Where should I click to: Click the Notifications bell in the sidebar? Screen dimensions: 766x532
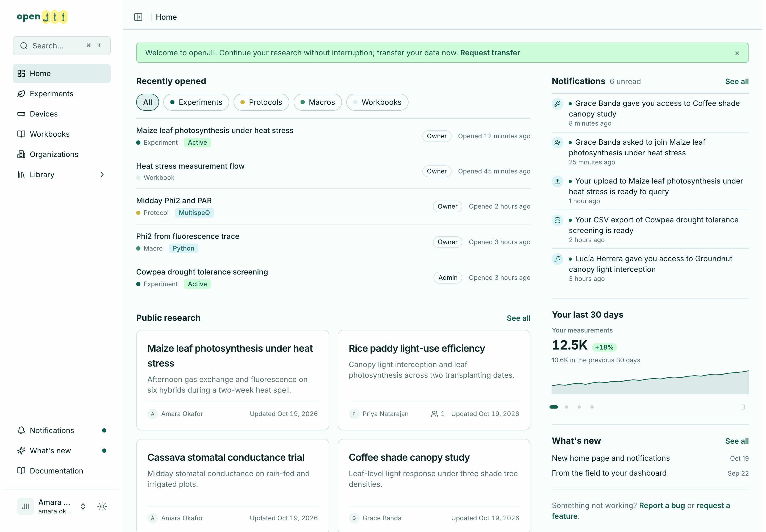(62, 430)
